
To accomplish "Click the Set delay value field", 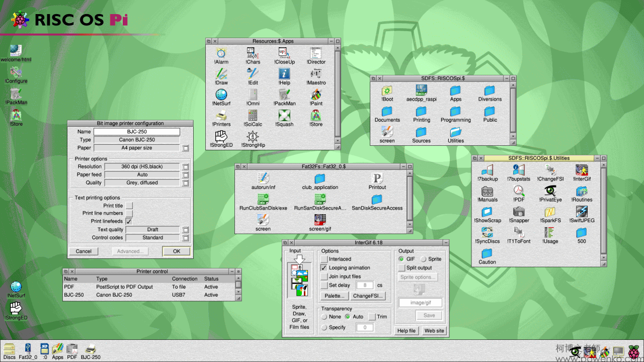I will tap(365, 285).
